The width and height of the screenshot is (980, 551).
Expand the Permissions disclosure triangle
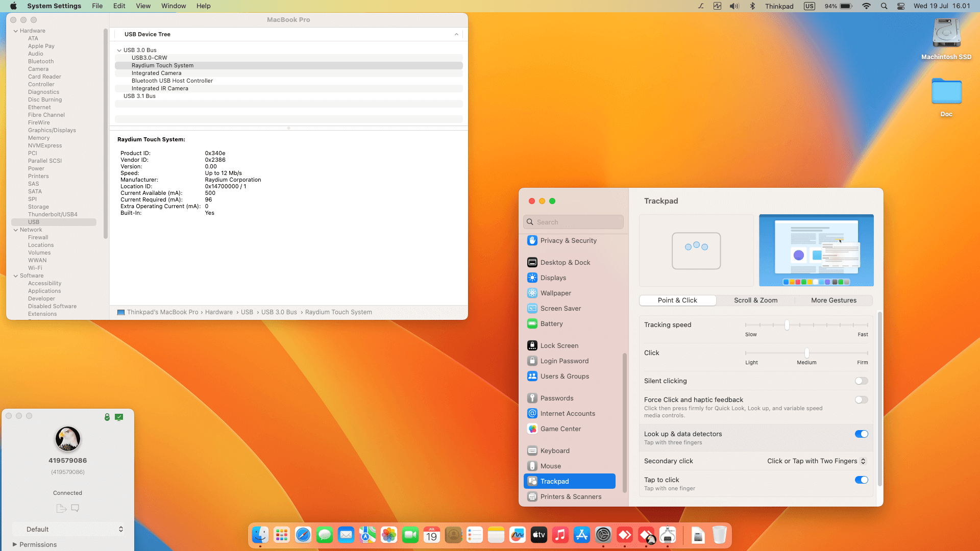click(x=15, y=544)
